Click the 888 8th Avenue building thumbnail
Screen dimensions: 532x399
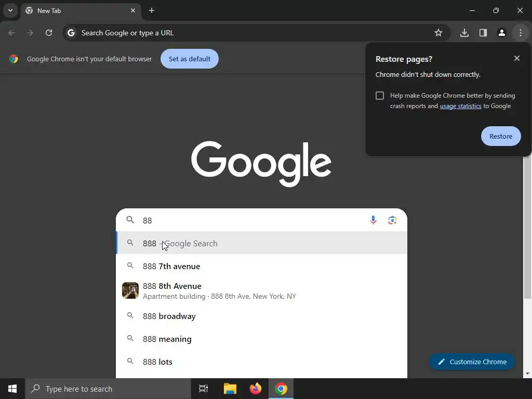[x=130, y=290]
